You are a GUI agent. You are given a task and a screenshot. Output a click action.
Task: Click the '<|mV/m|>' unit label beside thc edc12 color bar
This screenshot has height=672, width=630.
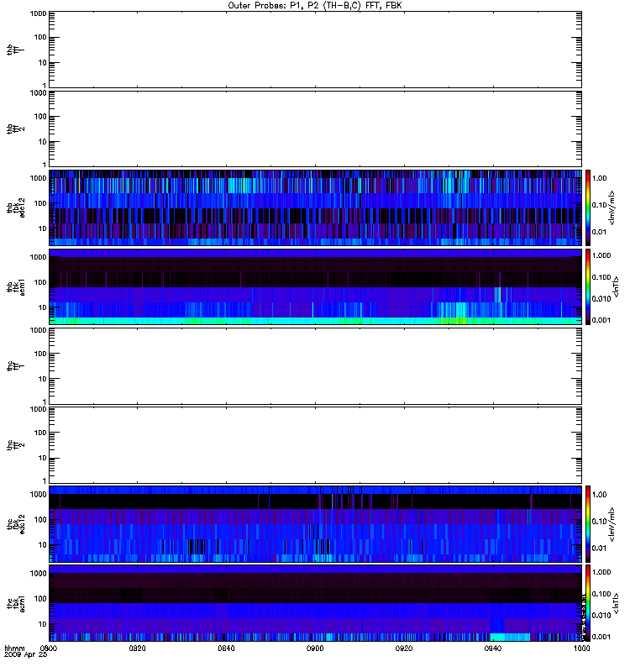click(x=612, y=524)
